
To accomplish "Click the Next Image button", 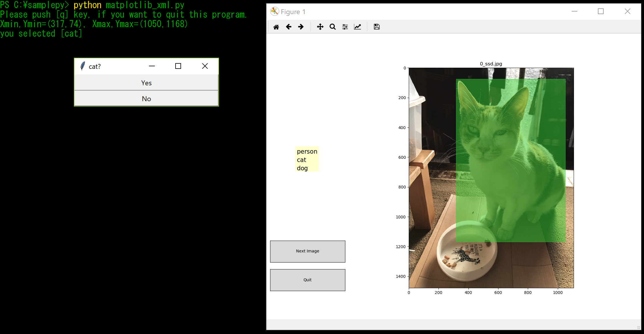I will (308, 251).
